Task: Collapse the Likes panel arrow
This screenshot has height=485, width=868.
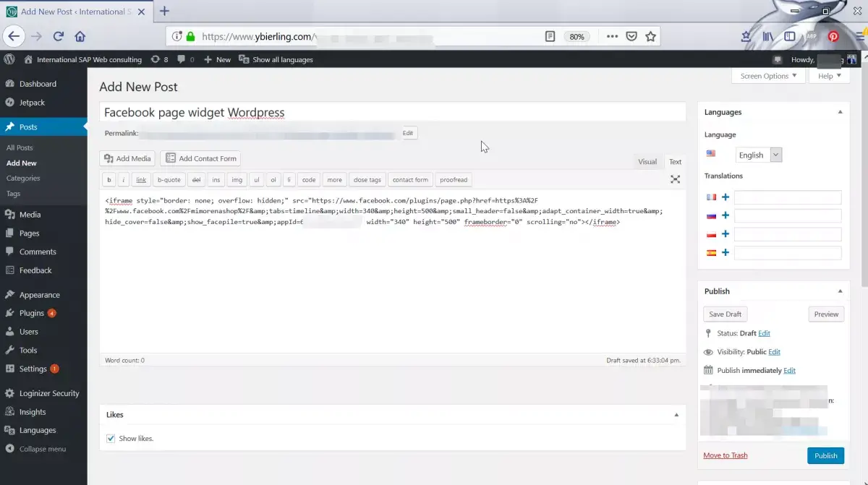Action: coord(676,415)
